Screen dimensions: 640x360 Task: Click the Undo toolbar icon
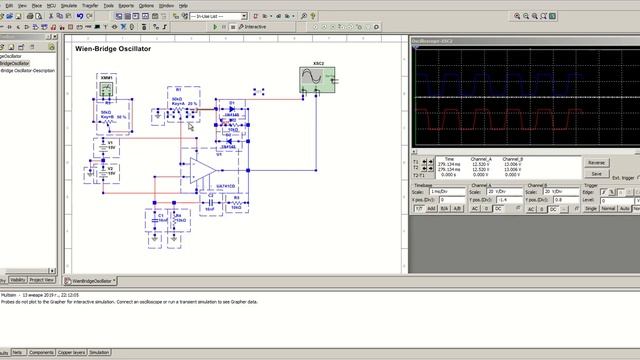click(80, 16)
